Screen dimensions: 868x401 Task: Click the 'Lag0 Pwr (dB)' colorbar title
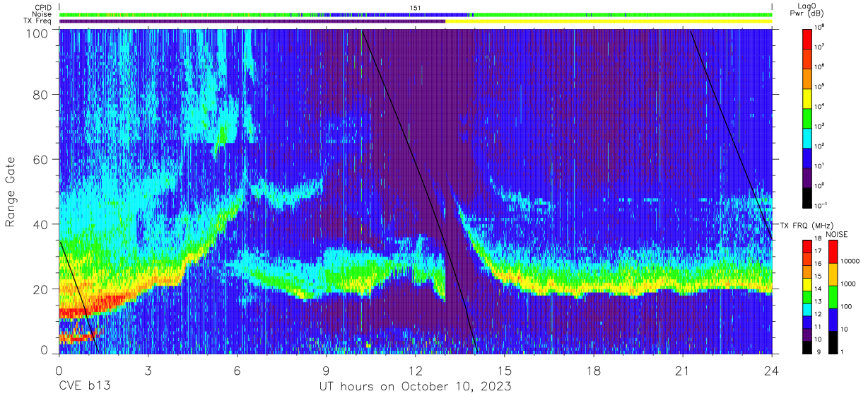[808, 9]
